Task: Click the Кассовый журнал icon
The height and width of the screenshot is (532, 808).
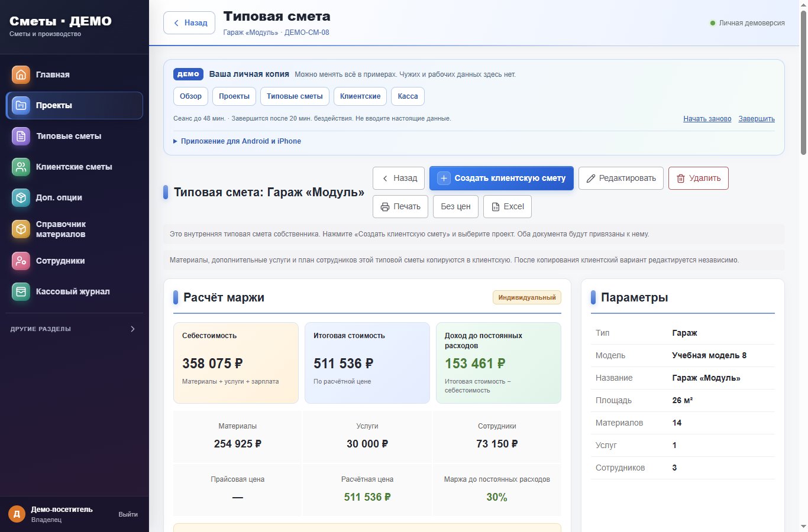Action: [x=21, y=291]
